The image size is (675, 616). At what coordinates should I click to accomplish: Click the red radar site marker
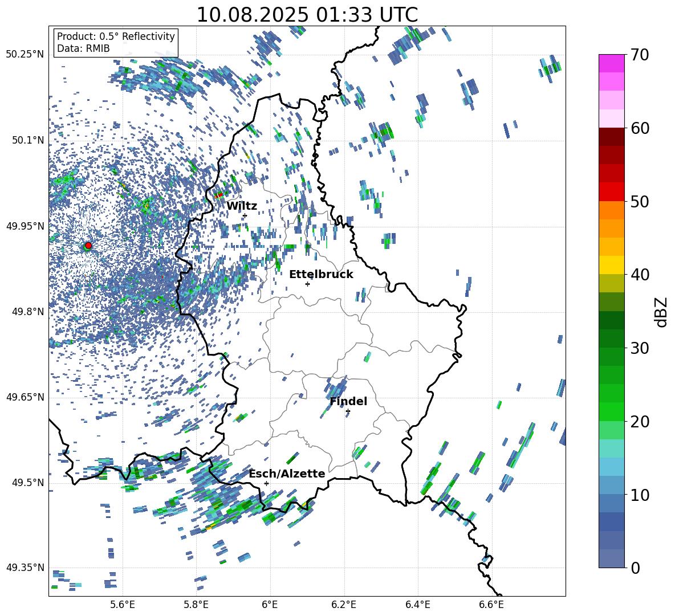(88, 245)
